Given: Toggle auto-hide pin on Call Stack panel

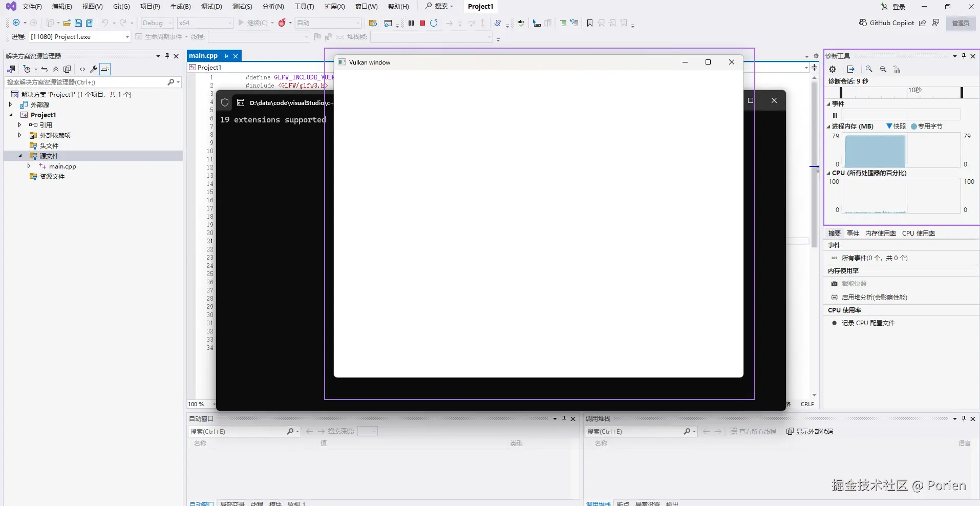Looking at the screenshot, I should (964, 418).
